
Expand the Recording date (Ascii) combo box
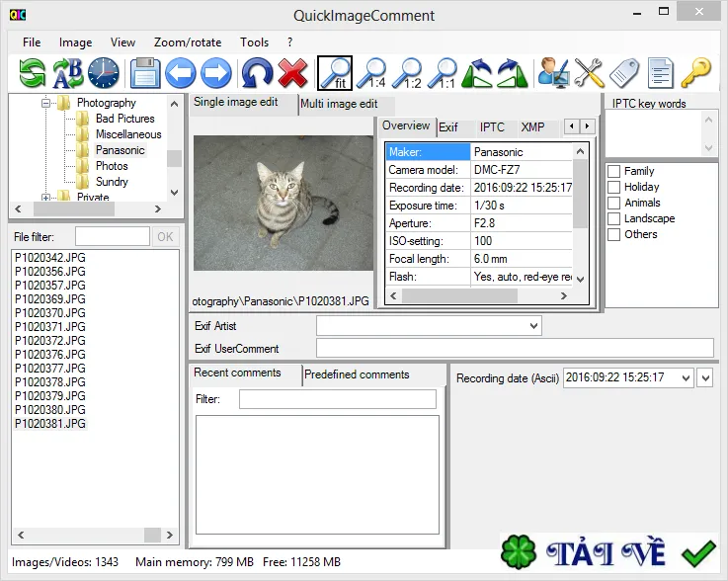point(686,378)
